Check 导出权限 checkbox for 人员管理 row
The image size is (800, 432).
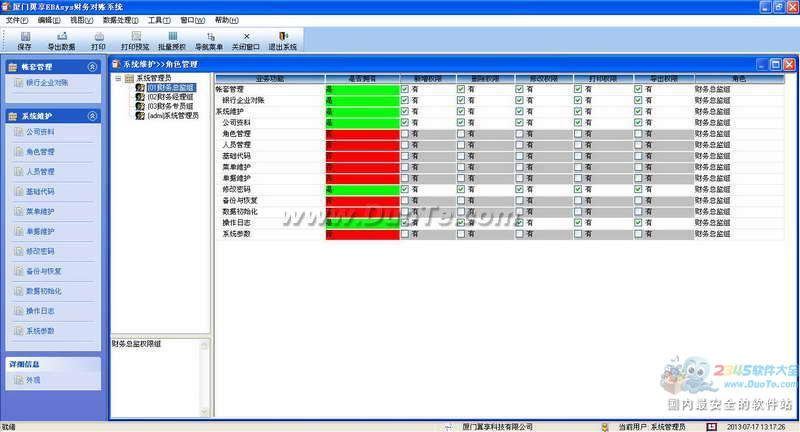(x=638, y=145)
